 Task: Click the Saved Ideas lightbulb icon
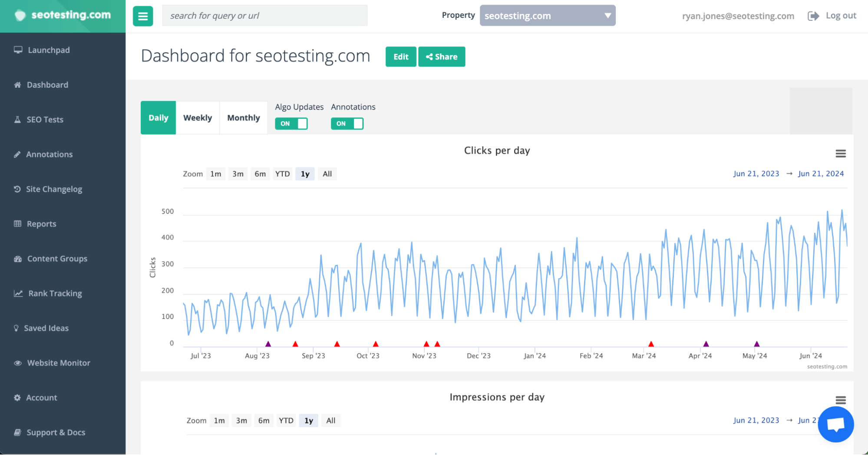[16, 328]
